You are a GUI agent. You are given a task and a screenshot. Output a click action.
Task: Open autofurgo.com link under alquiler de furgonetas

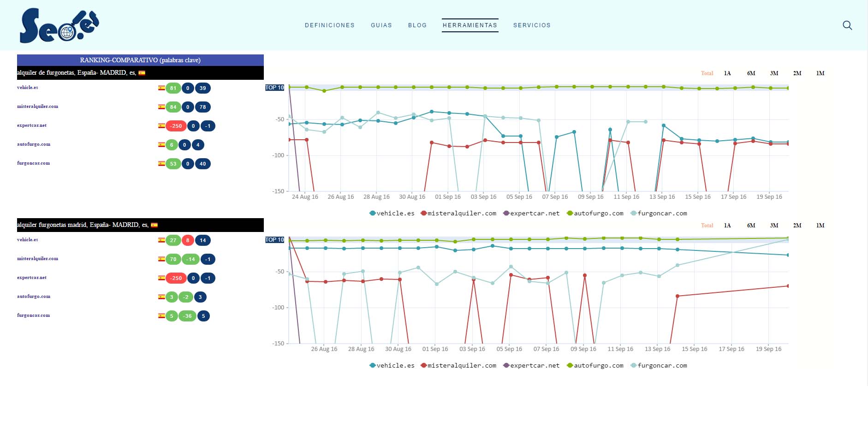pos(34,144)
